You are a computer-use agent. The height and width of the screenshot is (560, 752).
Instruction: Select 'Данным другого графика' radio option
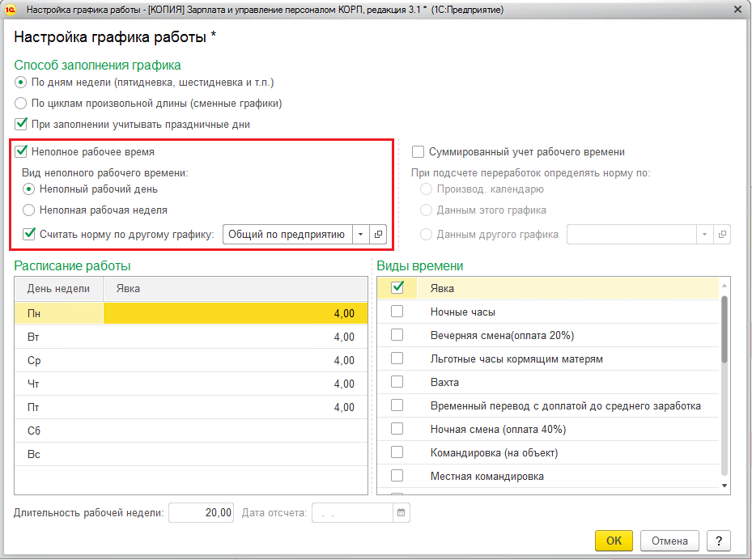tap(426, 235)
